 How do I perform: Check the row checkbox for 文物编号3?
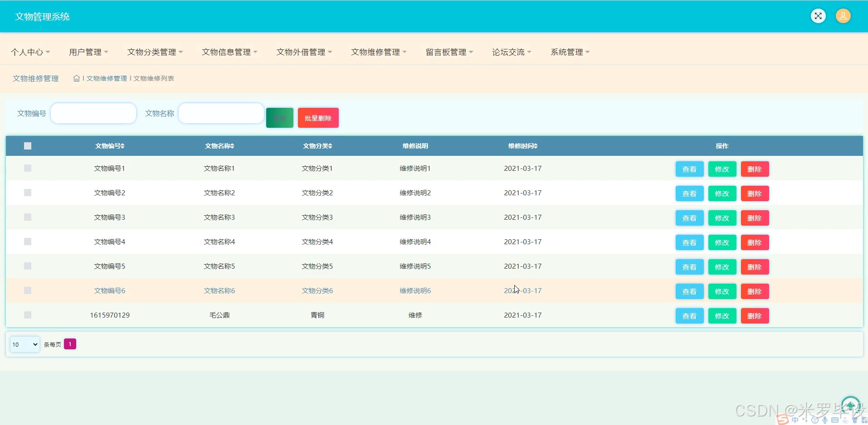point(28,217)
